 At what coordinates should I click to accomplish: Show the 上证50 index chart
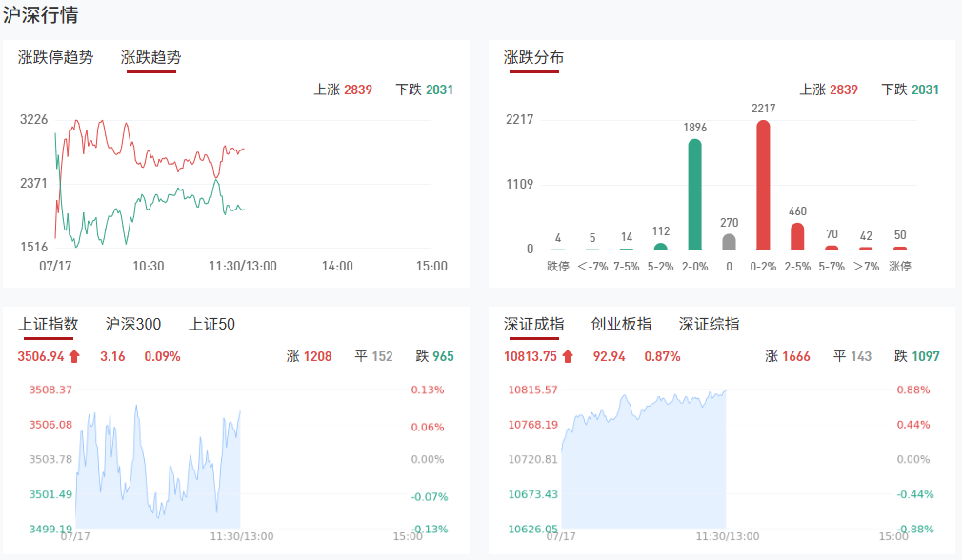coord(211,324)
